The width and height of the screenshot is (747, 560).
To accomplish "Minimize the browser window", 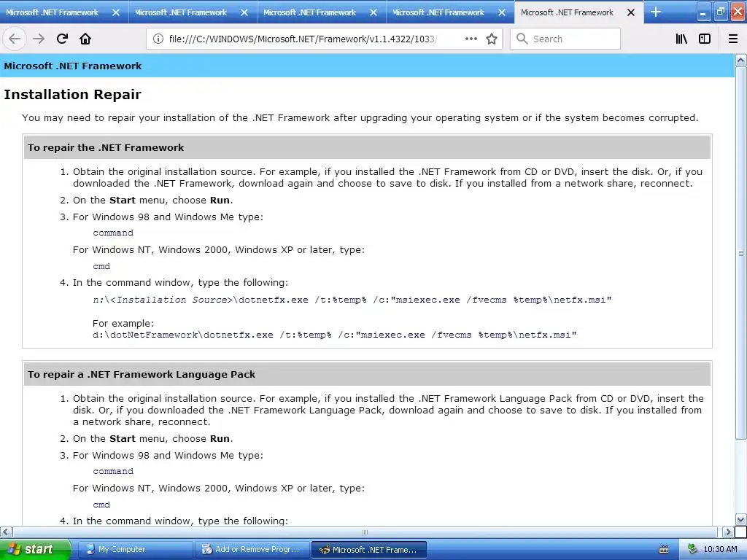I will pos(704,12).
